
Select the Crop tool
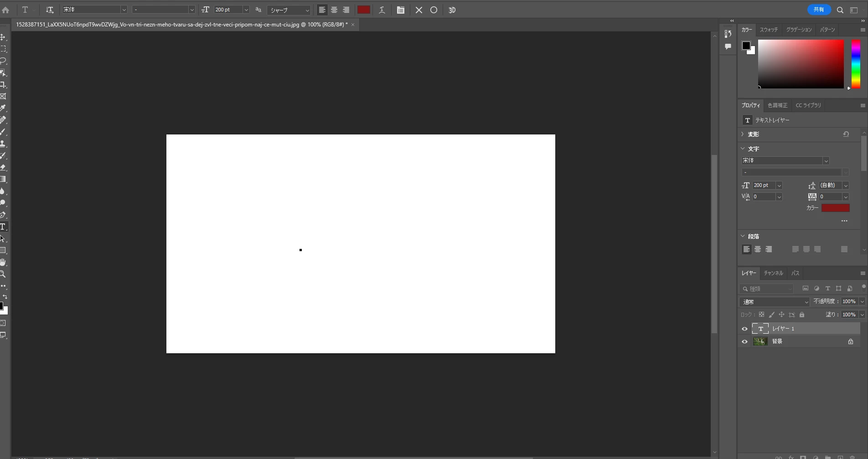pyautogui.click(x=3, y=84)
